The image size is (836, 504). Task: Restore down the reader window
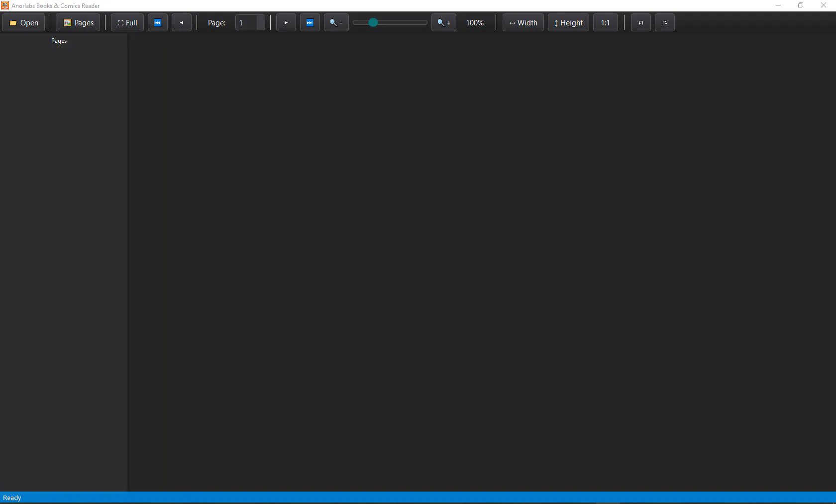tap(801, 5)
